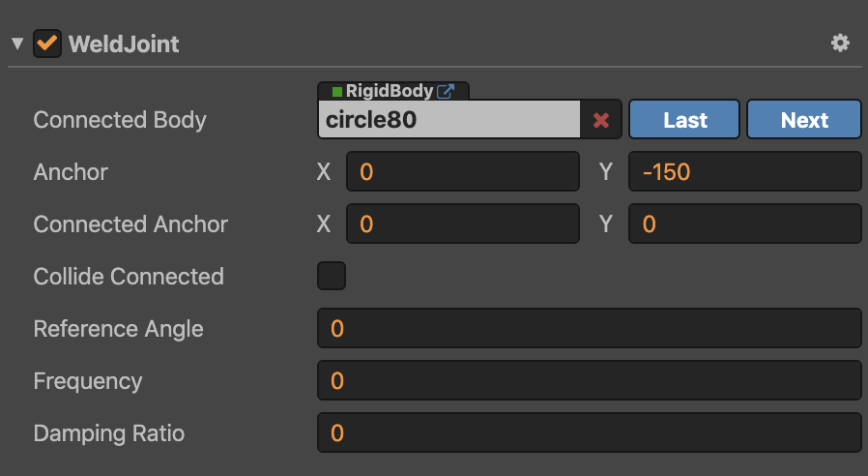This screenshot has width=868, height=476.
Task: Clear Connected Body with red X
Action: click(x=600, y=121)
